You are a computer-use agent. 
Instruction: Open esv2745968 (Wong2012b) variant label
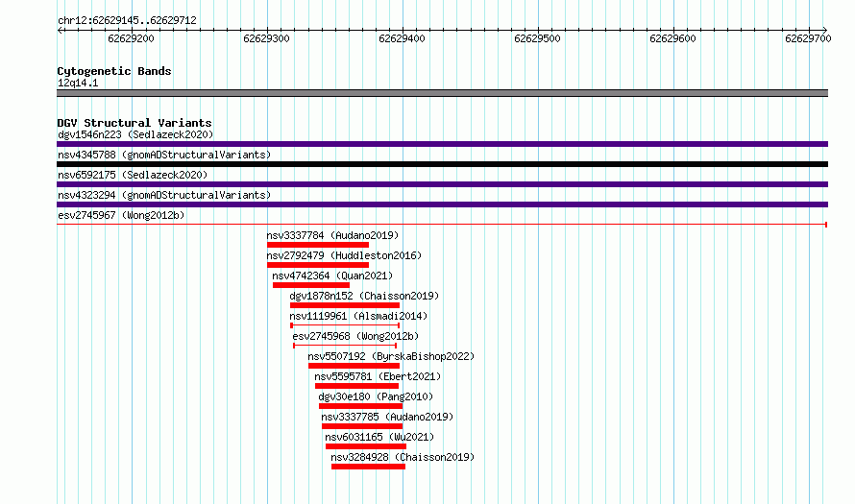point(355,336)
